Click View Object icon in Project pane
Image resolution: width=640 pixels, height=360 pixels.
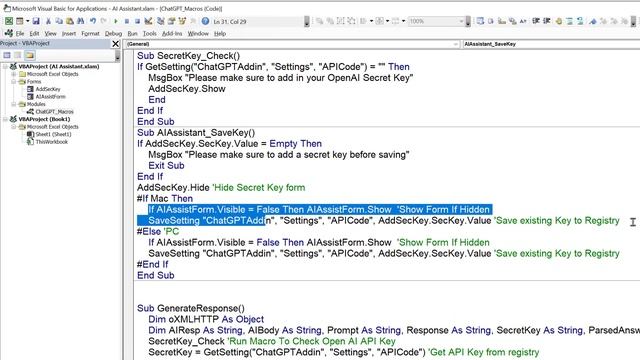(x=18, y=55)
